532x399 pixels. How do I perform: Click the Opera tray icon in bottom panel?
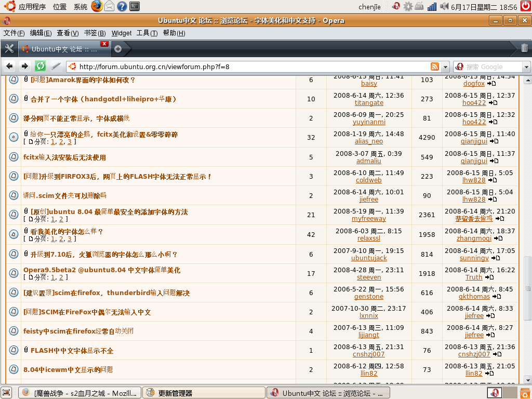tap(495, 393)
